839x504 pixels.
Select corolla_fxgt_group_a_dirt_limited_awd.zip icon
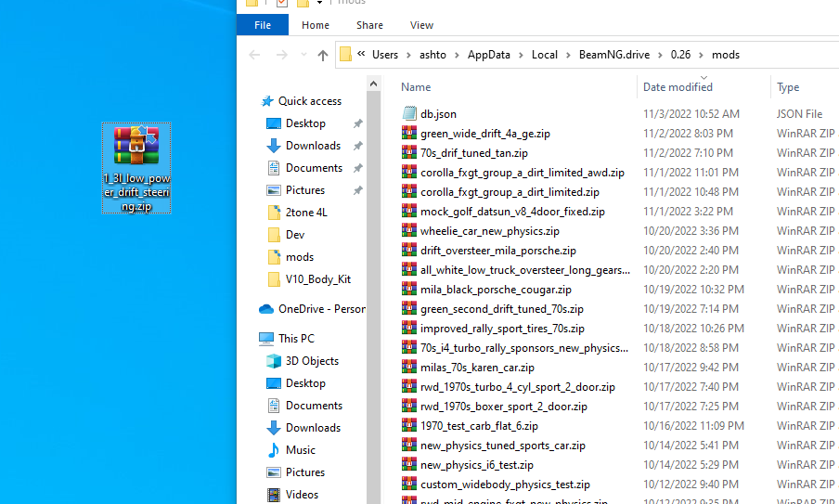(x=409, y=172)
